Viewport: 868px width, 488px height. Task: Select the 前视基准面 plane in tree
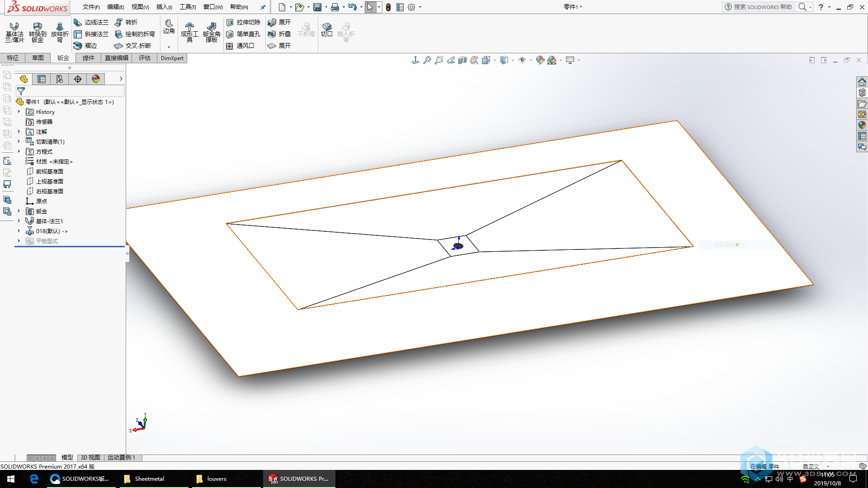(45, 171)
